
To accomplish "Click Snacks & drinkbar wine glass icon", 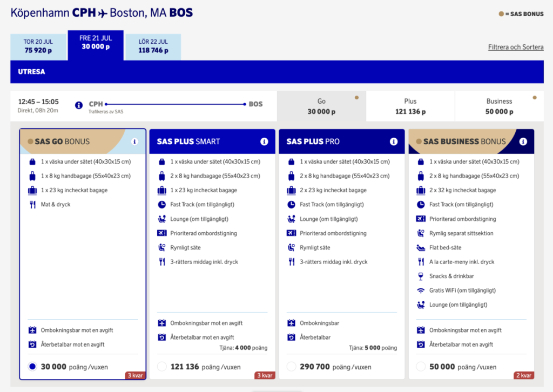I will [x=421, y=276].
